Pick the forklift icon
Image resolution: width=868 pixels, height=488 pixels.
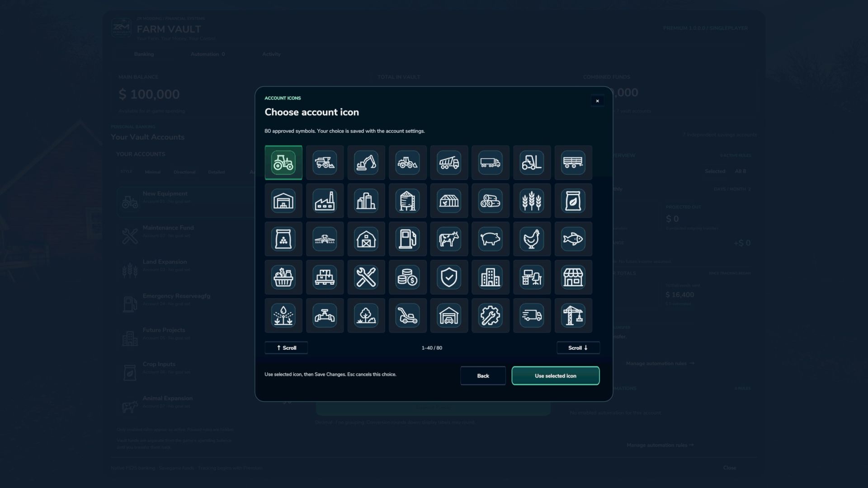(532, 163)
